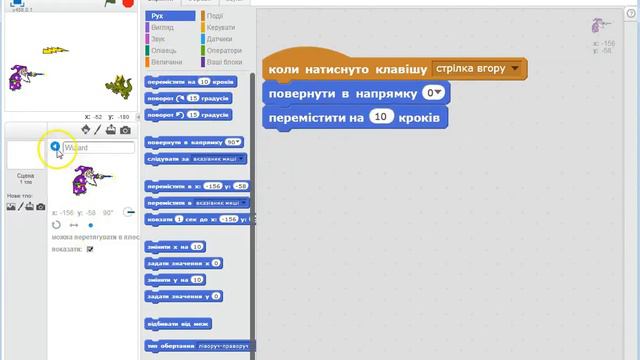640x360 pixels.
Task: Toggle the sprite's show checkbox
Action: pos(90,249)
